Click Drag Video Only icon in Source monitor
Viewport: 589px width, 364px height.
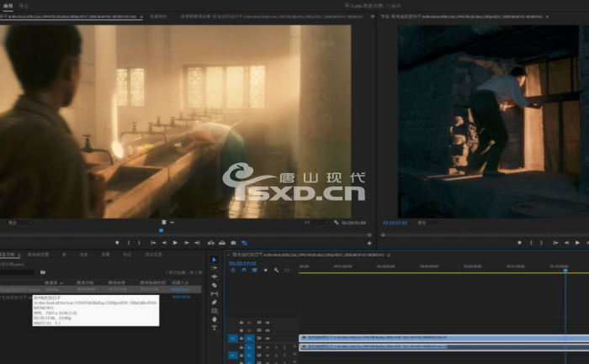pos(164,223)
